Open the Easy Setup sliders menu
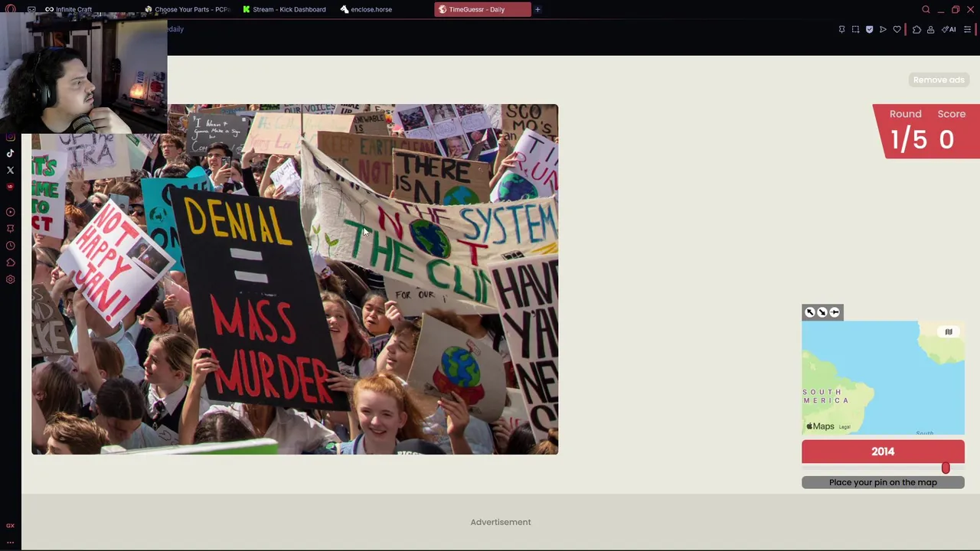 pyautogui.click(x=967, y=29)
